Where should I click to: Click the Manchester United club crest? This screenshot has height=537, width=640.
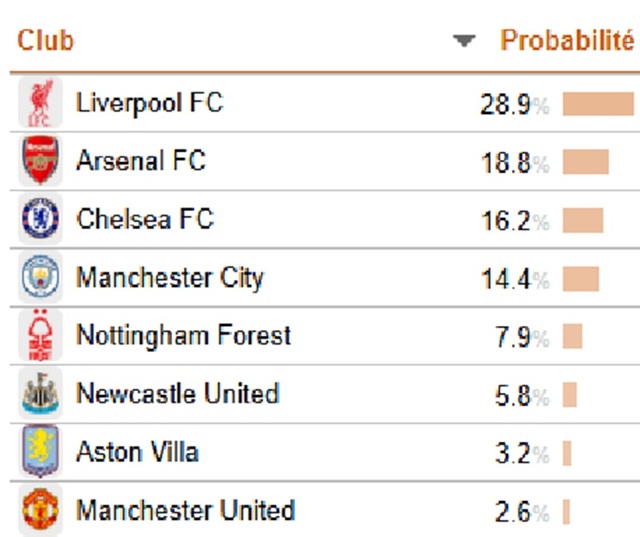[x=40, y=510]
